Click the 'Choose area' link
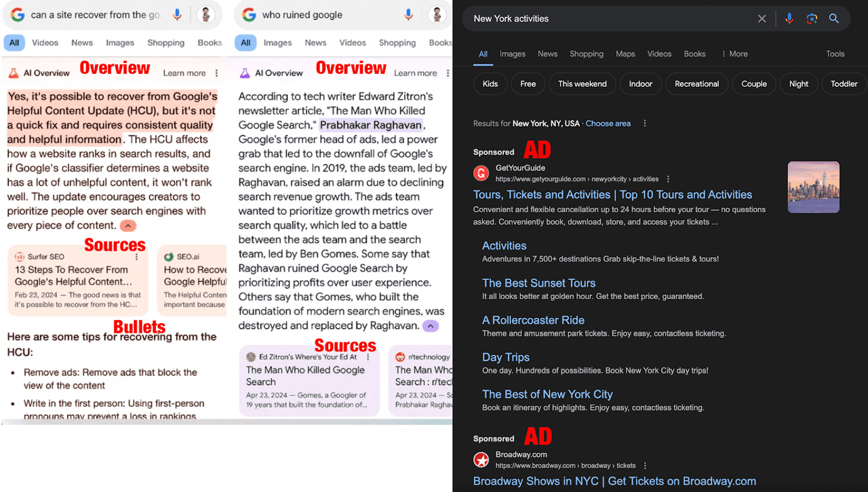The width and height of the screenshot is (868, 492). (608, 123)
